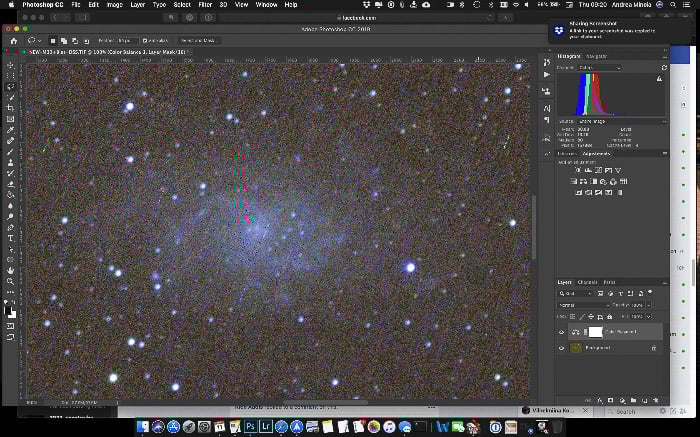Select the Rectangular Marquee tool
The width and height of the screenshot is (700, 437).
pos(10,76)
